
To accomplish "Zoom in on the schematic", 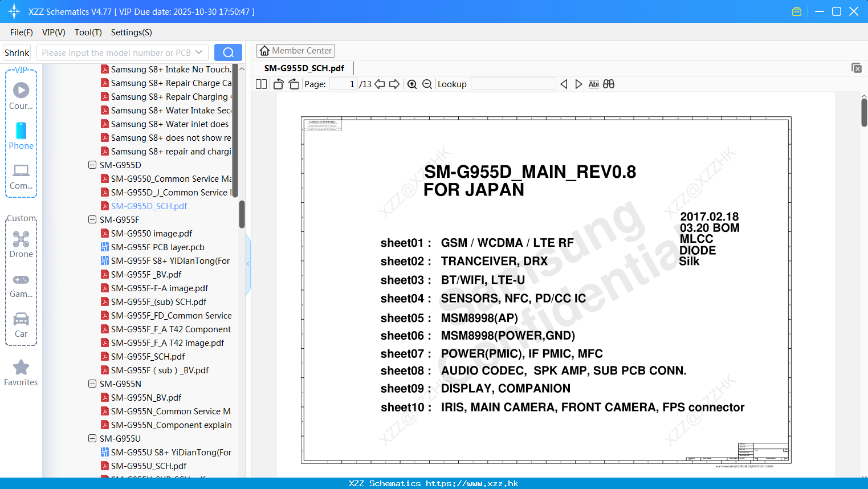I will (x=412, y=84).
